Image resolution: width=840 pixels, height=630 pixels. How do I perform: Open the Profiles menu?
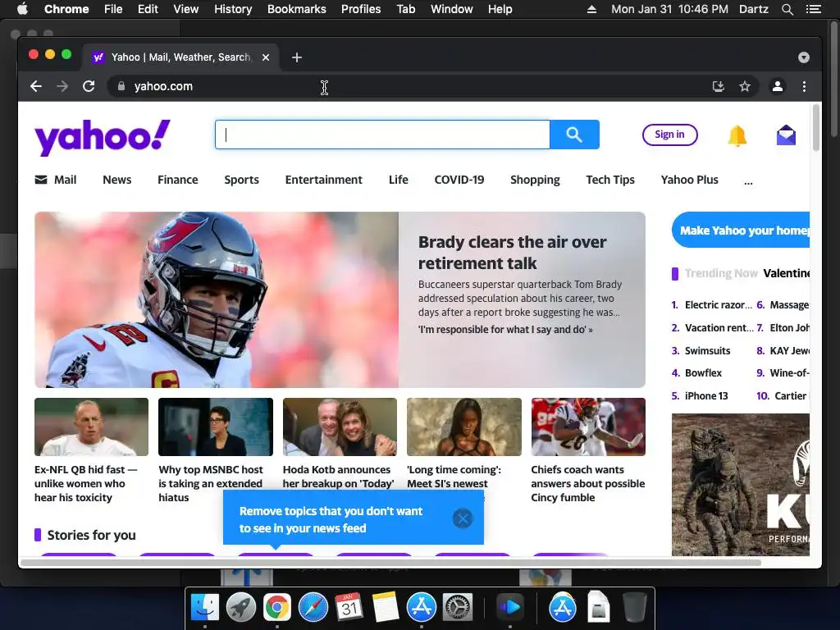[361, 9]
